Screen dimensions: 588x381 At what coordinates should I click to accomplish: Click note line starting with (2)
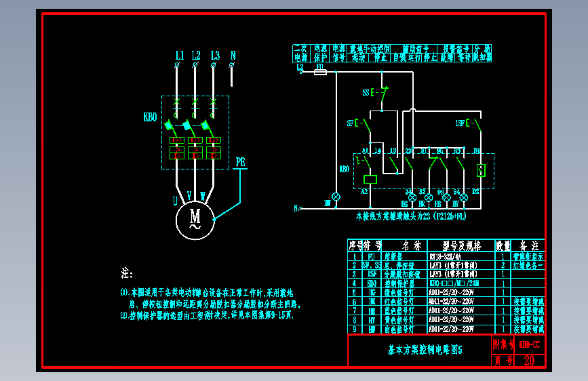207,315
